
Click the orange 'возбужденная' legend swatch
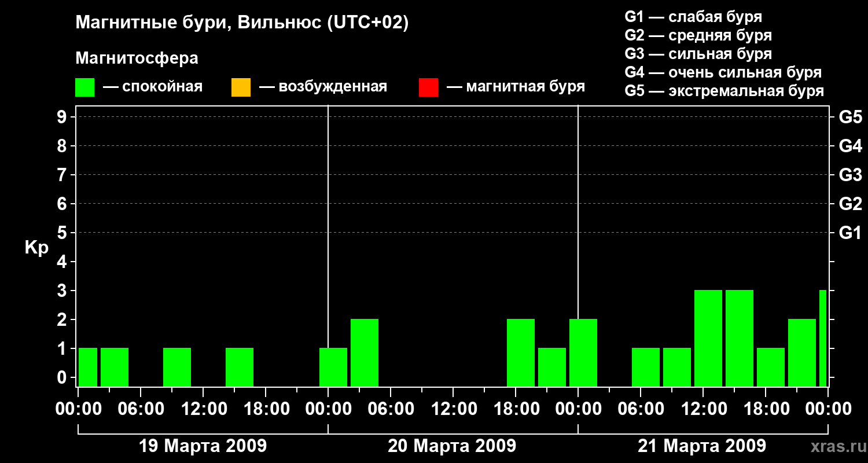tap(241, 87)
